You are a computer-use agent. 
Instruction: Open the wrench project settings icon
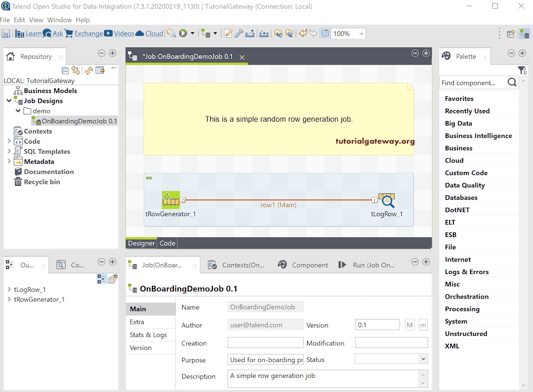pyautogui.click(x=239, y=33)
